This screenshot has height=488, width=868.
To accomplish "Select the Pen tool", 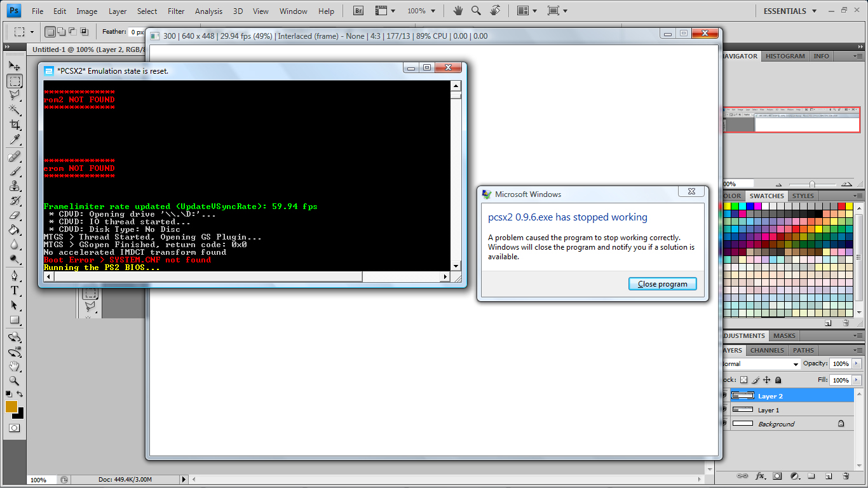I will 15,276.
